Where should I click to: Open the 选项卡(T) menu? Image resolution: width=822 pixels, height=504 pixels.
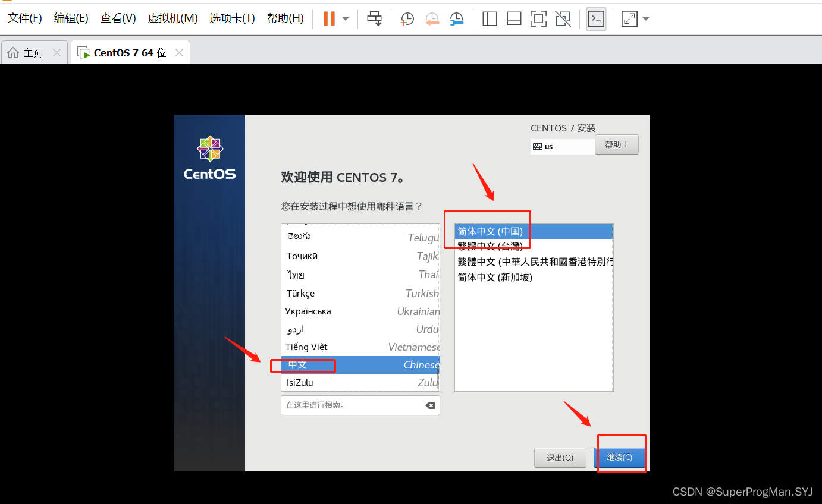(x=233, y=18)
